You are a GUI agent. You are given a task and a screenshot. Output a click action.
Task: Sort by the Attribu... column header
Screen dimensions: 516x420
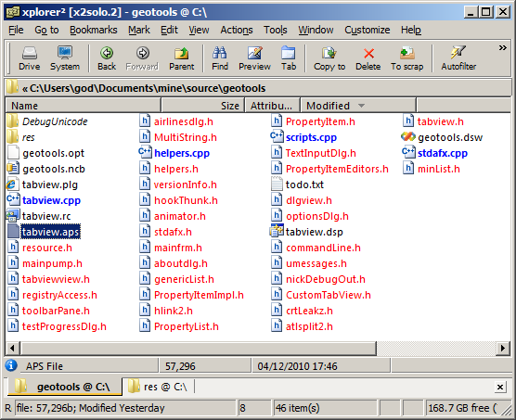pos(272,106)
